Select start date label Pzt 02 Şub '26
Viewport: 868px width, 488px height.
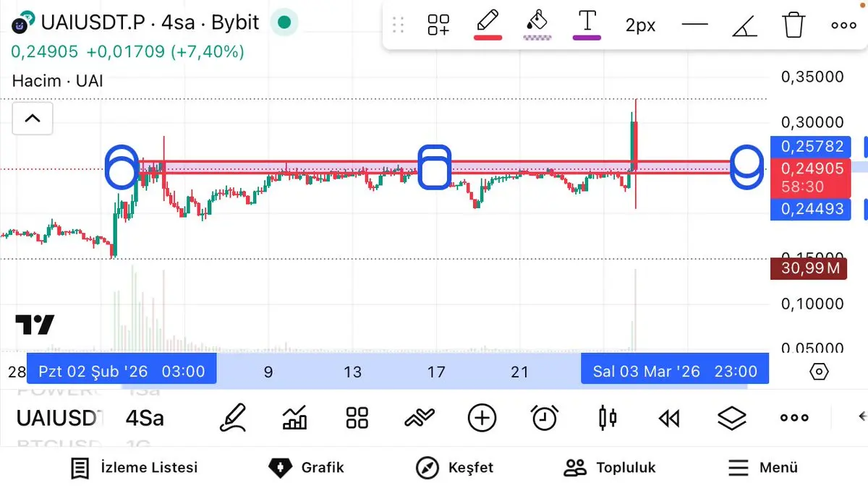coord(122,372)
